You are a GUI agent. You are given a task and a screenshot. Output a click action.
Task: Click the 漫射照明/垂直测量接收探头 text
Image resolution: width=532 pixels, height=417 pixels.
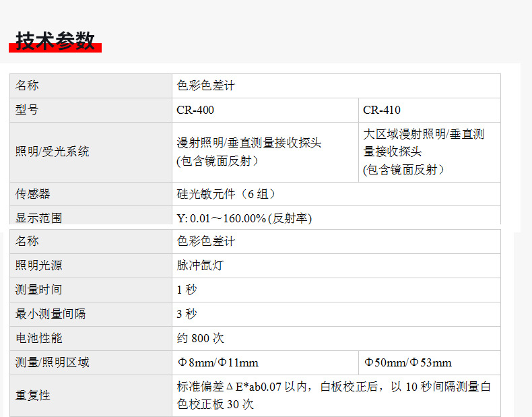(x=248, y=143)
